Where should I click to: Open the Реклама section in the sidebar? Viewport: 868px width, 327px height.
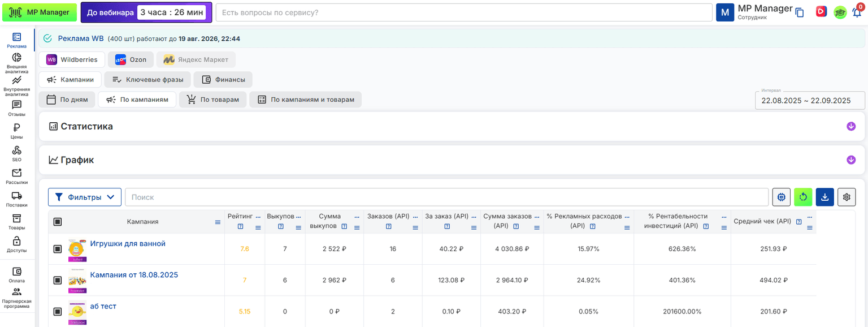pos(16,40)
